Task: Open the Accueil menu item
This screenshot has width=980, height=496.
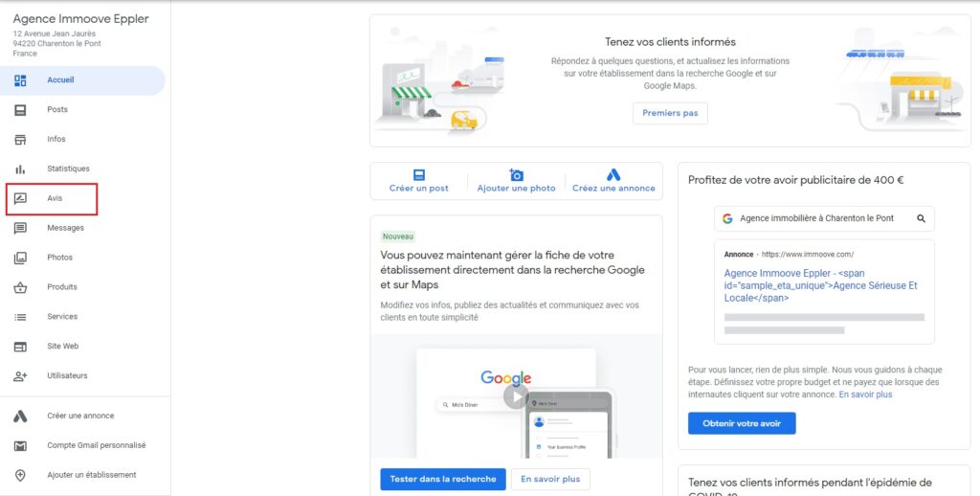Action: [82, 80]
